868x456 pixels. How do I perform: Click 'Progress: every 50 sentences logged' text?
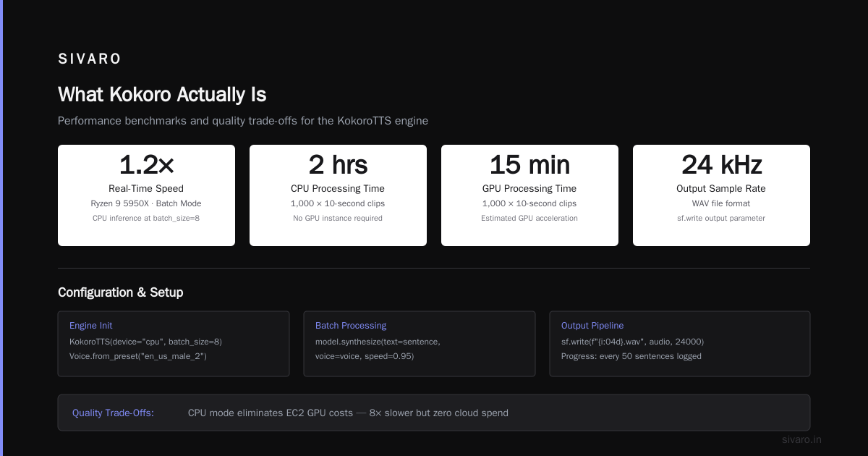coord(631,356)
